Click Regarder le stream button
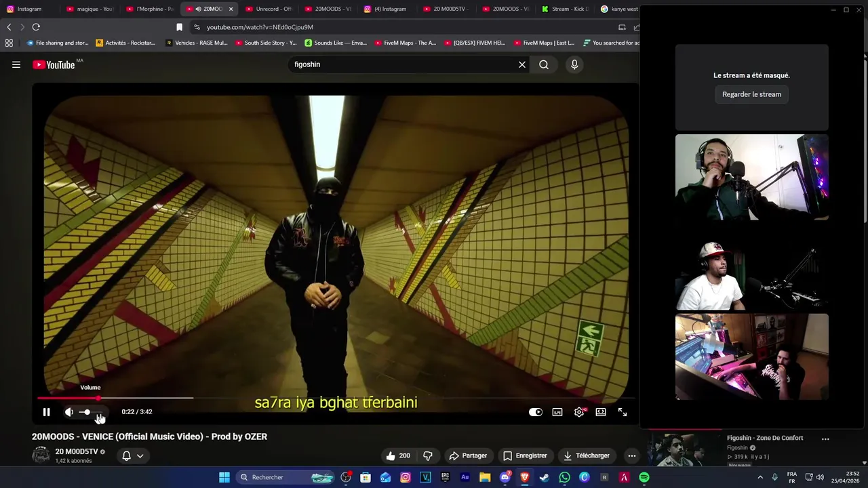This screenshot has height=488, width=868. [x=751, y=94]
